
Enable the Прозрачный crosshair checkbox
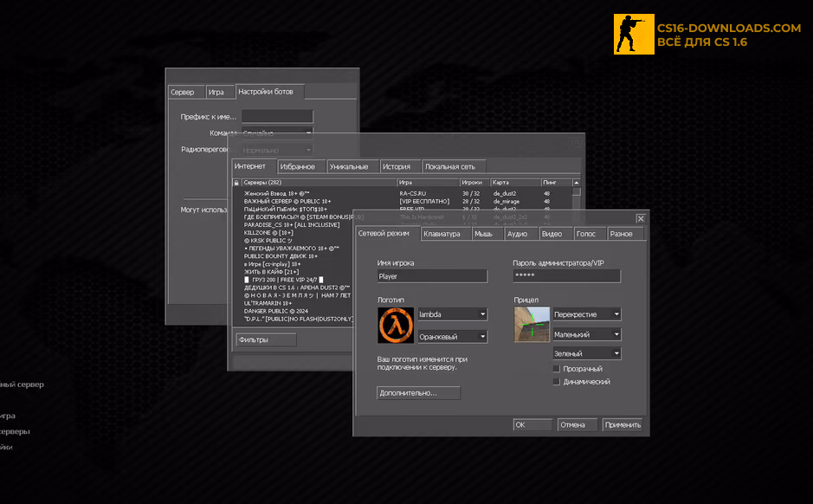click(557, 369)
